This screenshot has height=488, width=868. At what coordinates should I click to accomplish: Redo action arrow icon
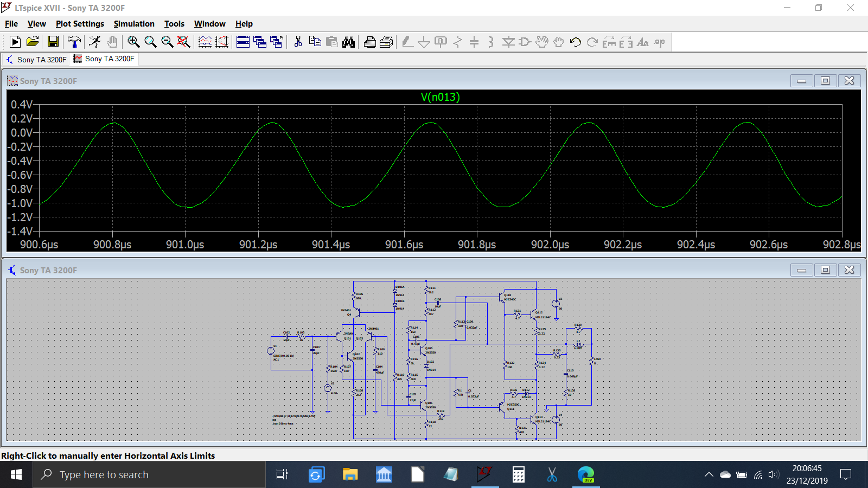pyautogui.click(x=592, y=42)
